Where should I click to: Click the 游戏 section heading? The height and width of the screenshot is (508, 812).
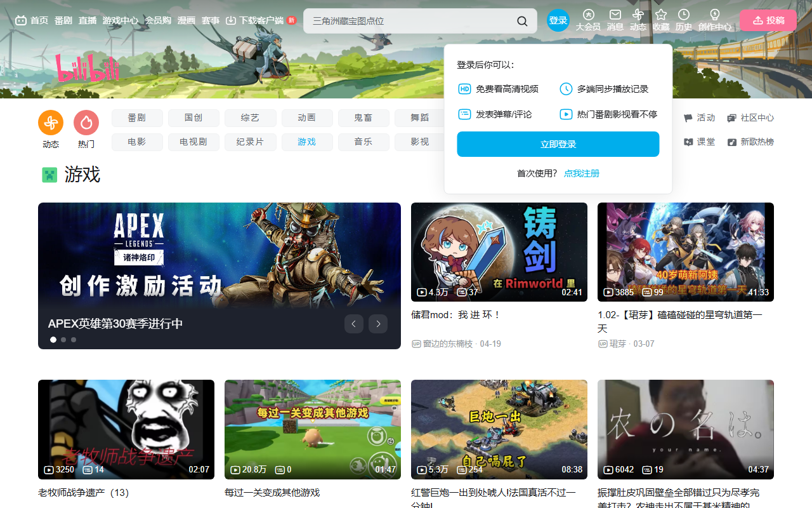coord(82,175)
